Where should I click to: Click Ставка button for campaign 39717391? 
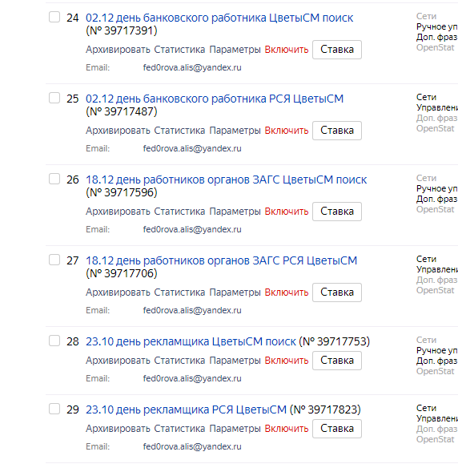point(337,50)
